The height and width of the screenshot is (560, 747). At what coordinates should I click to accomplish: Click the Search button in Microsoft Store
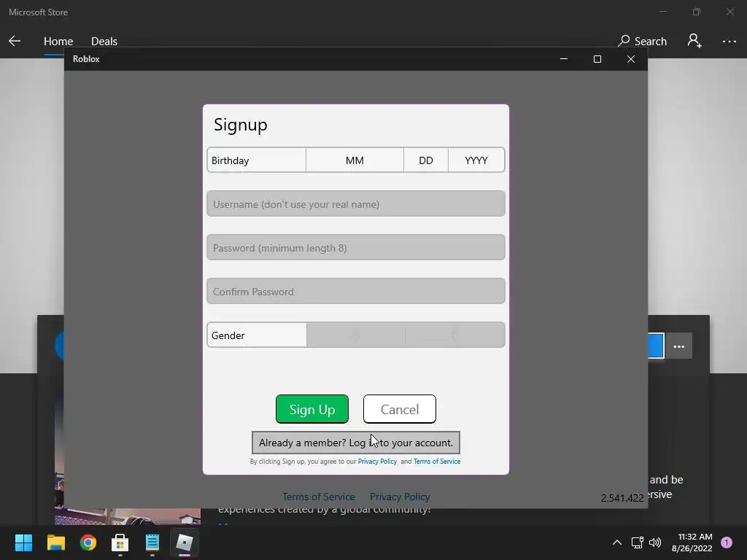pyautogui.click(x=642, y=42)
